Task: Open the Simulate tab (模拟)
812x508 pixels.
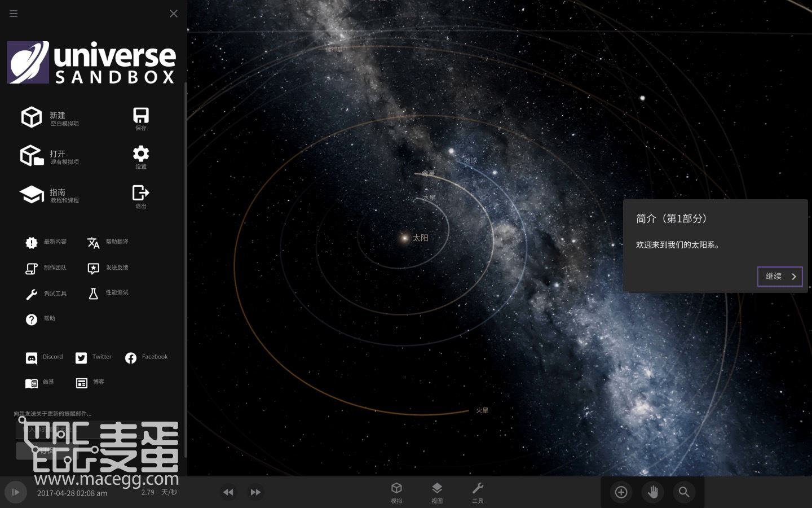Action: click(396, 492)
